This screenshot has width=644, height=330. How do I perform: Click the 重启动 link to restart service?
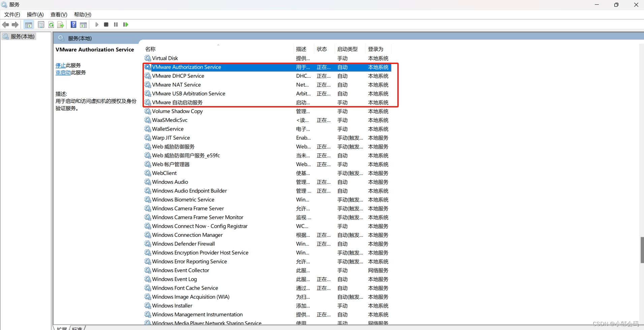point(63,72)
